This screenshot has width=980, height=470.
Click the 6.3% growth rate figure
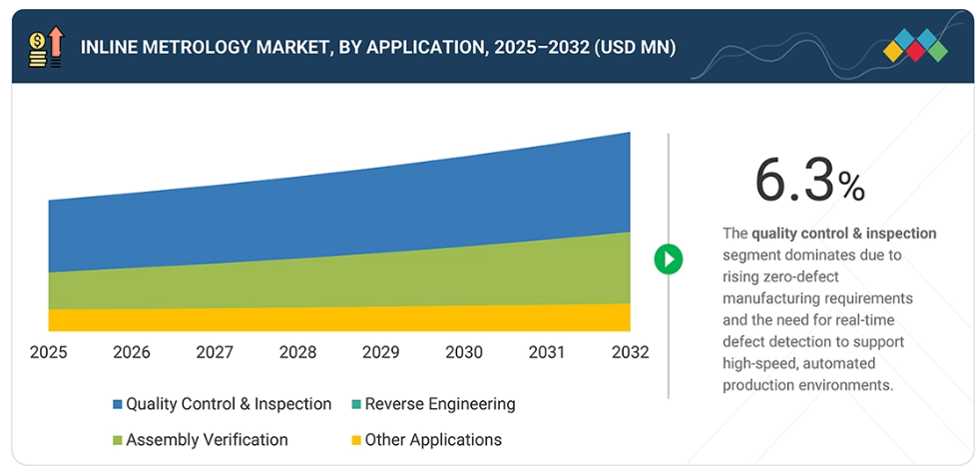[808, 181]
